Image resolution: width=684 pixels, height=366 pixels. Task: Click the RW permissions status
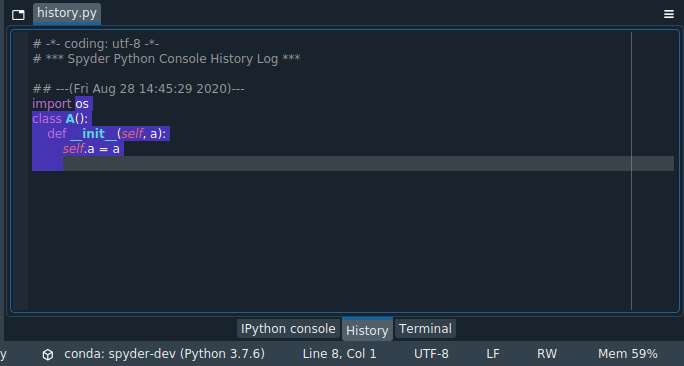pyautogui.click(x=547, y=353)
